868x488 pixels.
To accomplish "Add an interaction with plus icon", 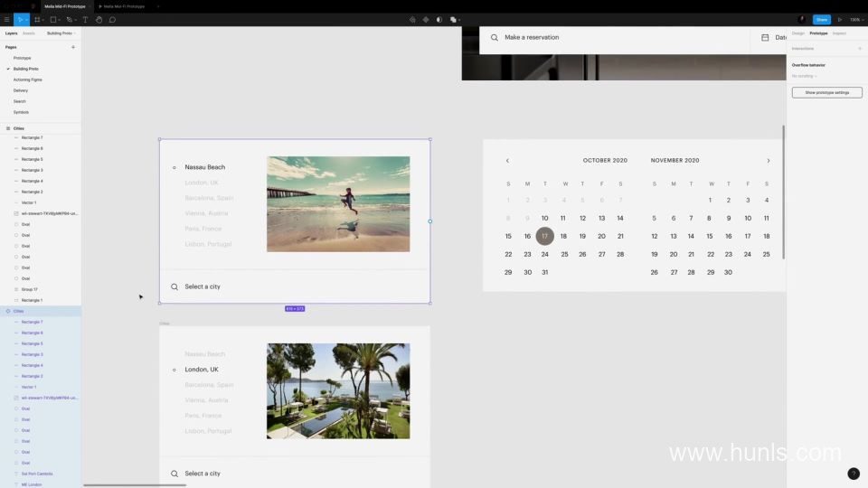I will pos(860,48).
